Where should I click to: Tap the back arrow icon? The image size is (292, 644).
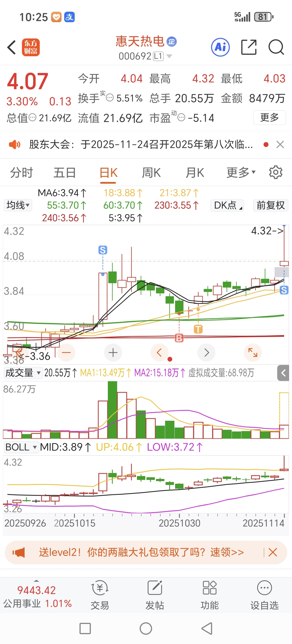[12, 47]
